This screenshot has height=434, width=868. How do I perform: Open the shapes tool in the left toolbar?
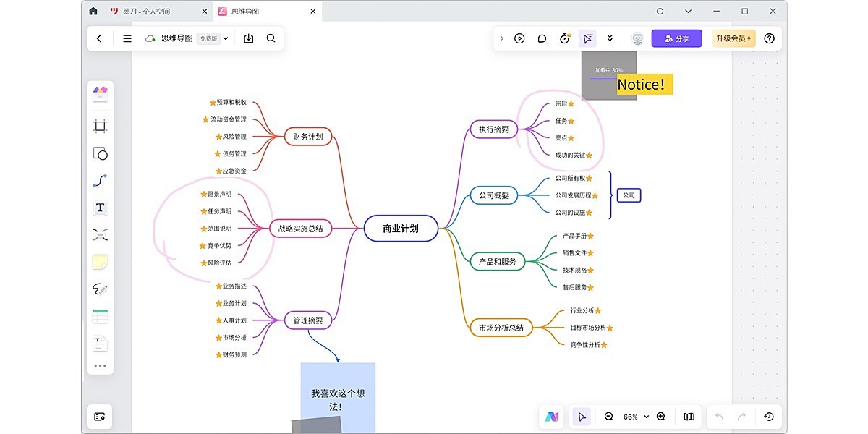pyautogui.click(x=100, y=153)
